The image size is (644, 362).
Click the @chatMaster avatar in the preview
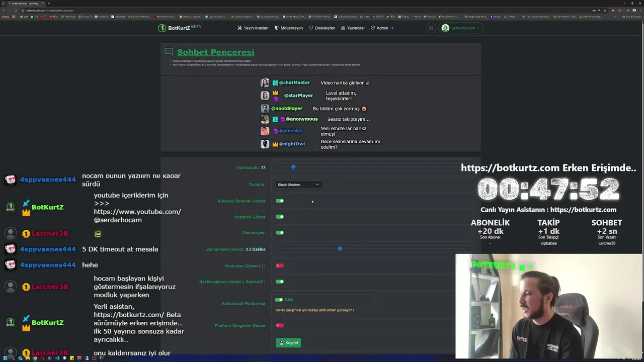(x=265, y=82)
